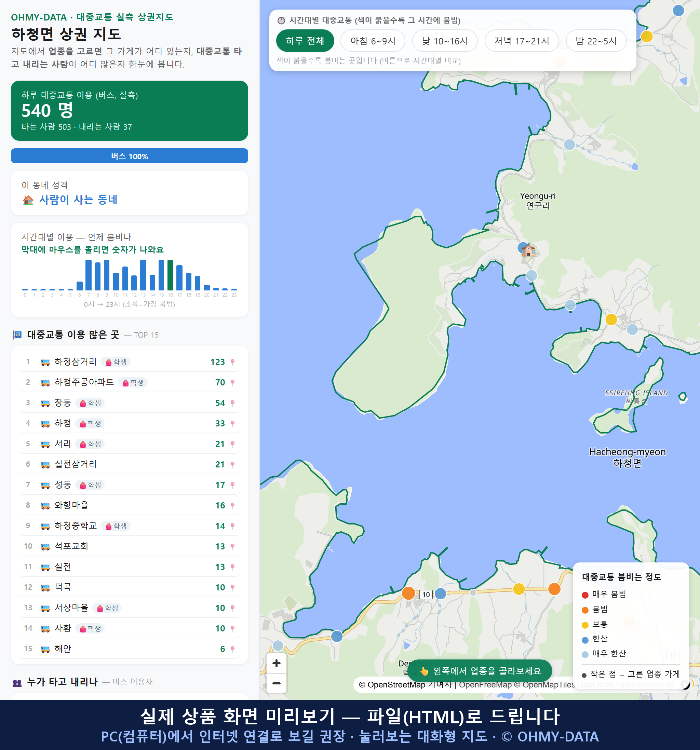The height and width of the screenshot is (750, 700).
Task: Click the pin icon for 하청중학교
Action: coord(232,526)
